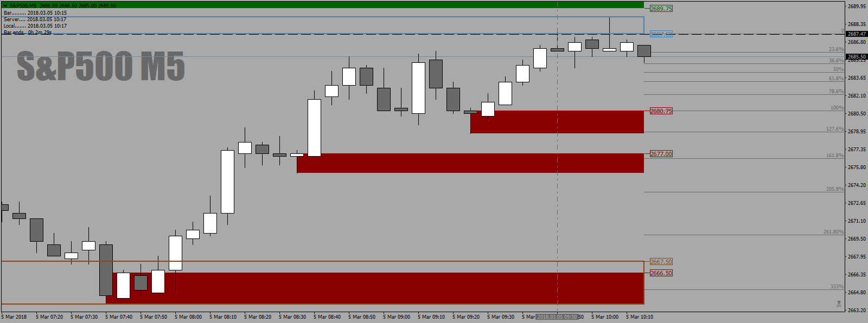Click the '5 Mar 09:30' time axis label
This screenshot has width=868, height=323.
(x=501, y=317)
